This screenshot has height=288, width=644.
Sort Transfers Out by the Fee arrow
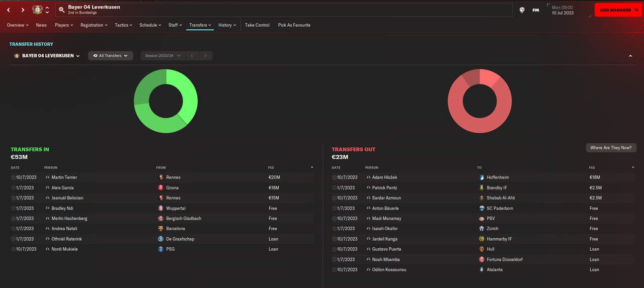point(633,167)
